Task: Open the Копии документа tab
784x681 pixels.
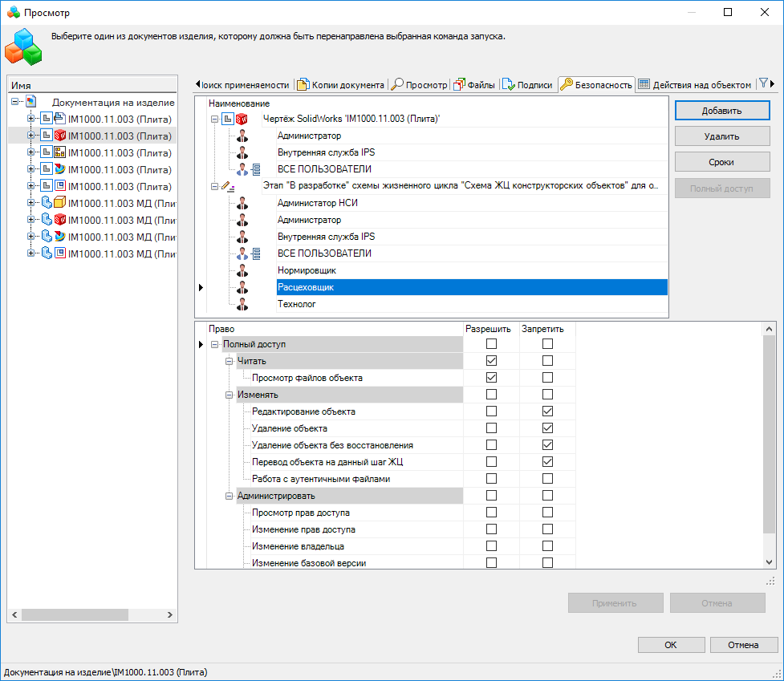Action: tap(340, 84)
